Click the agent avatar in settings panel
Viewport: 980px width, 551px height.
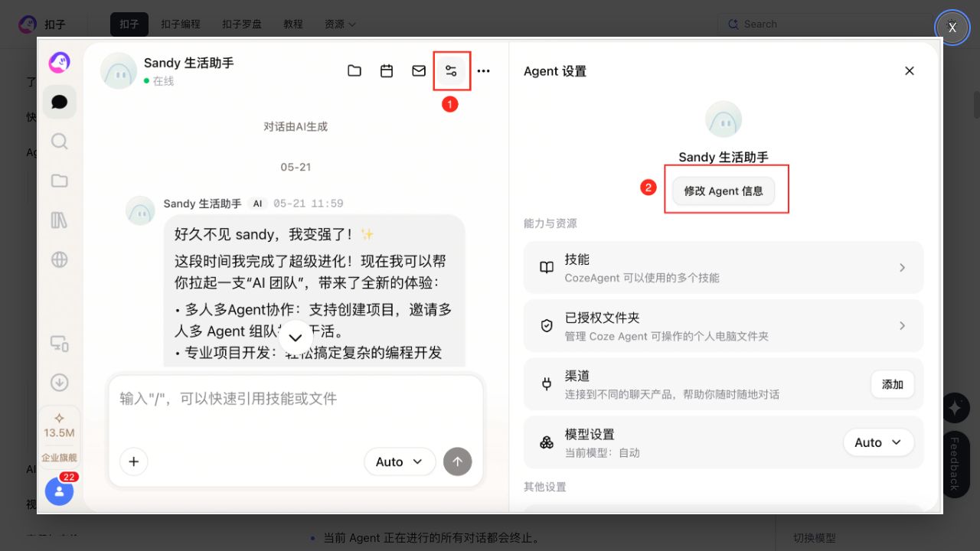click(724, 119)
